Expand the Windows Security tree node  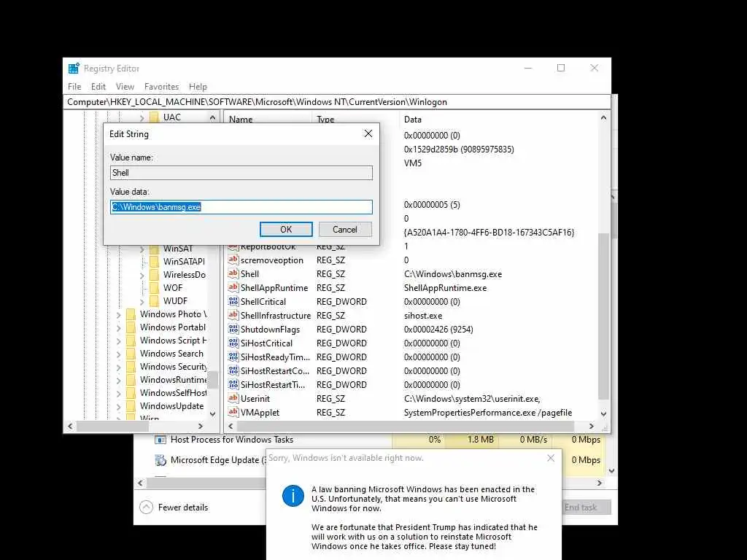119,367
